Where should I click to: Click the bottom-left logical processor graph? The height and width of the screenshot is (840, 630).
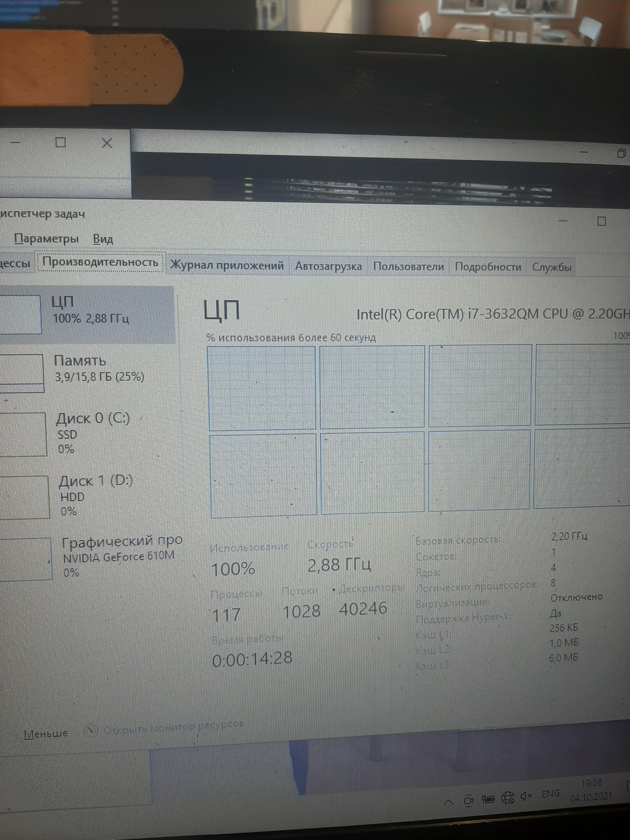coord(263,476)
